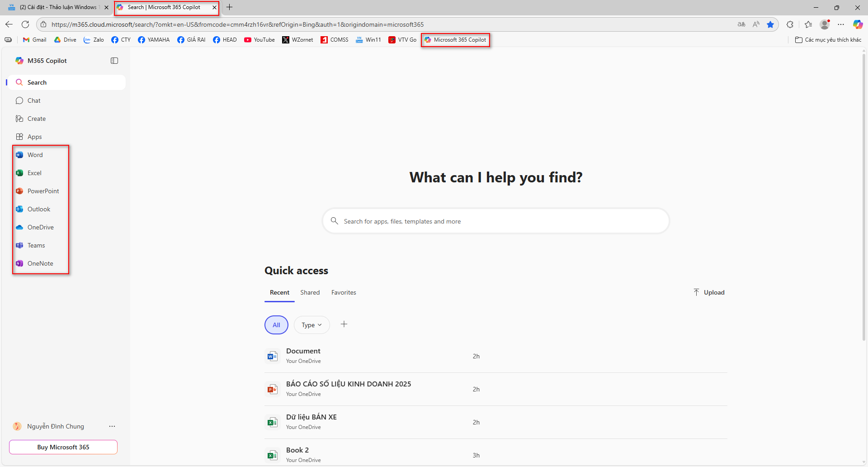This screenshot has height=467, width=868.
Task: Go back to the previous page
Action: (x=9, y=24)
